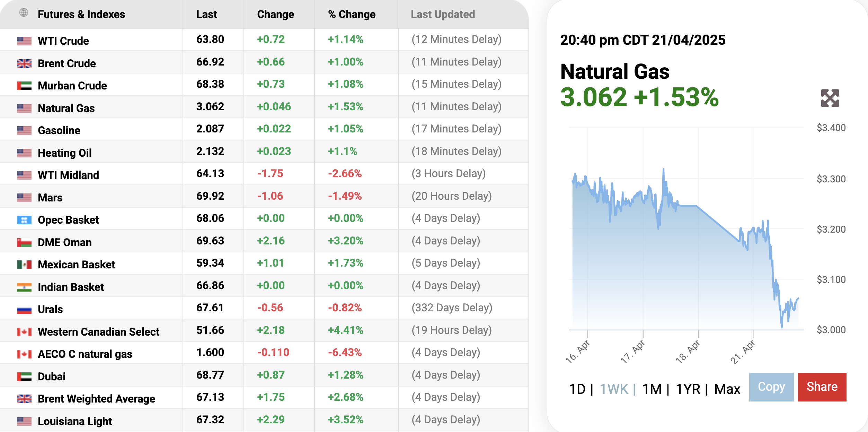This screenshot has height=432, width=868.
Task: Show the 1YR price history
Action: 688,389
